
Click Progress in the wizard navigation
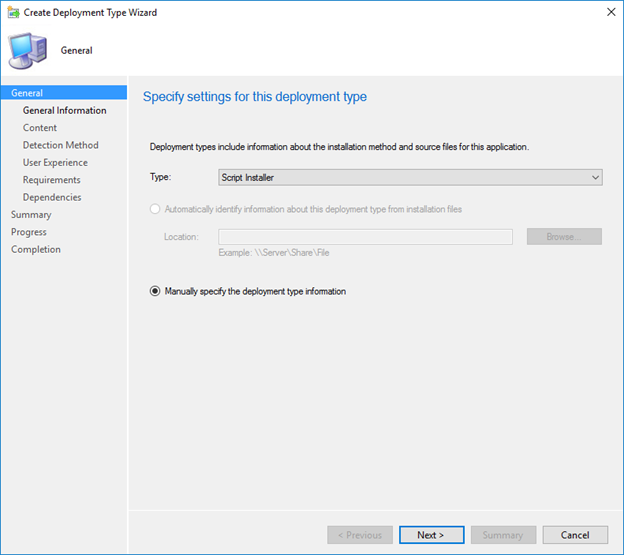point(29,232)
